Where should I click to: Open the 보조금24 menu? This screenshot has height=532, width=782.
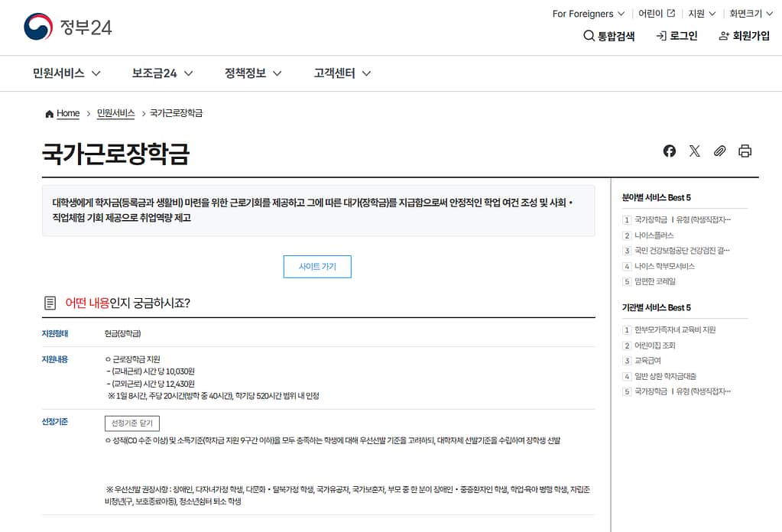click(162, 73)
